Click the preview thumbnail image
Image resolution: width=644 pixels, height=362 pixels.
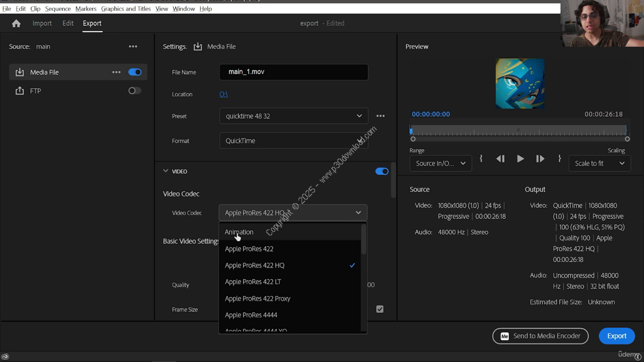[x=520, y=83]
